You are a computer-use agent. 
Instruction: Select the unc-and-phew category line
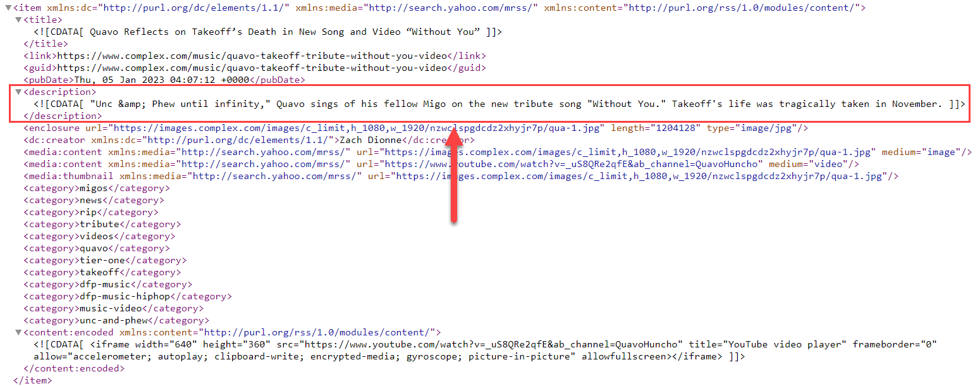pos(116,321)
